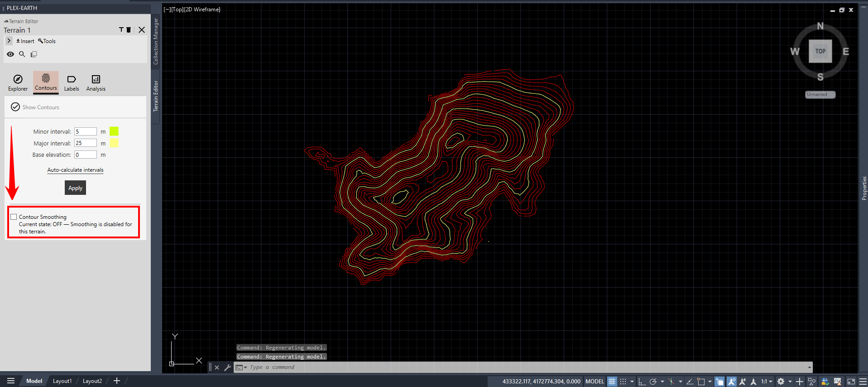Apply the contour interval settings

pyautogui.click(x=75, y=188)
